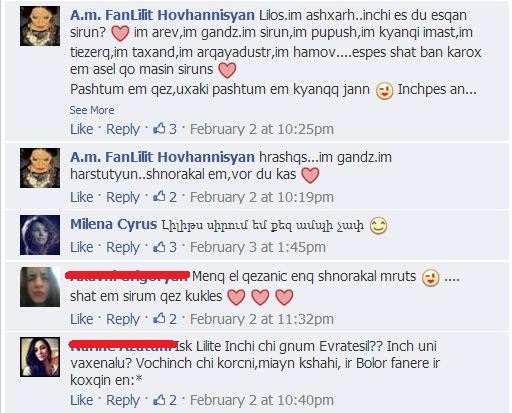Reply to the 10:19pm comment
The image size is (512, 413).
point(123,197)
